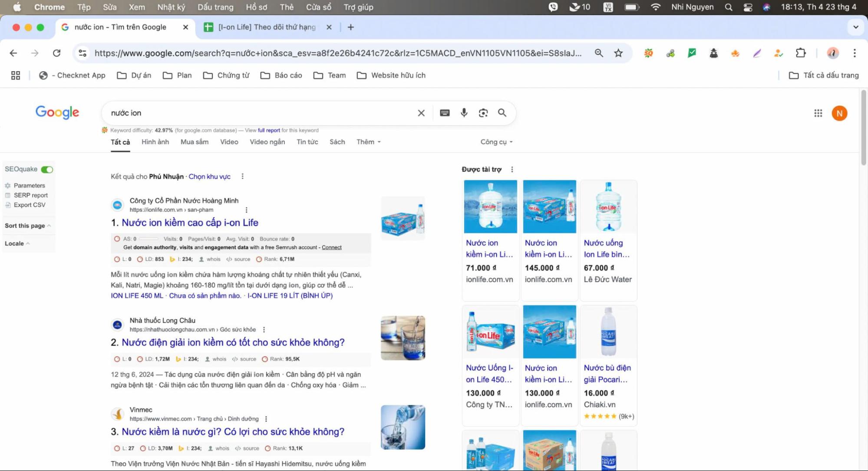The image size is (868, 471).
Task: View site information icon in address bar
Action: [83, 53]
